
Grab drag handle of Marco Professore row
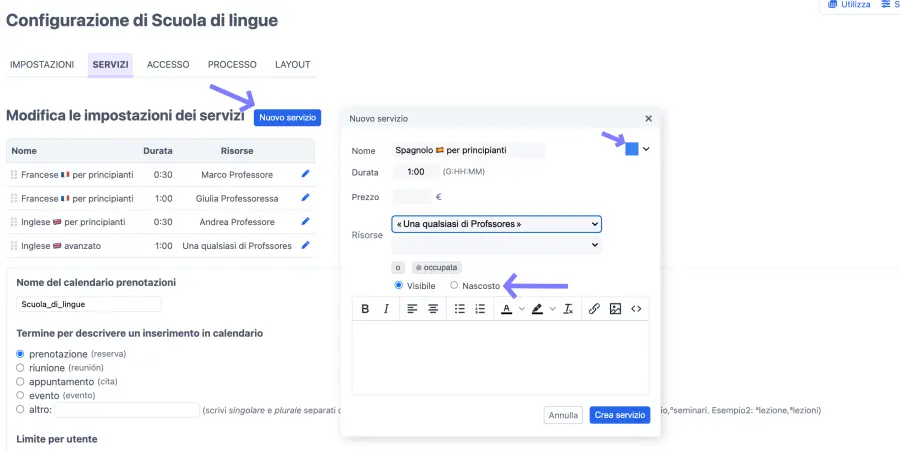[14, 174]
